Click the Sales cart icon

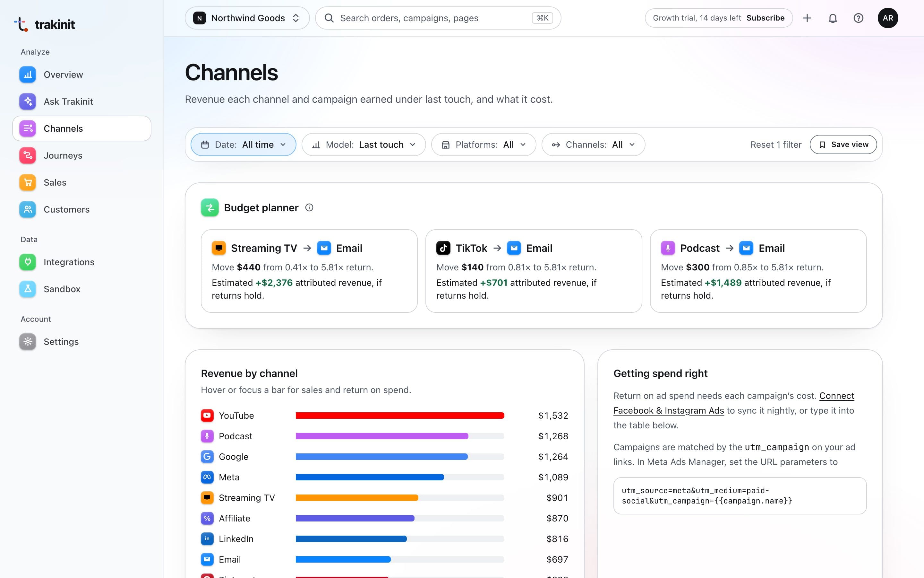pyautogui.click(x=28, y=182)
